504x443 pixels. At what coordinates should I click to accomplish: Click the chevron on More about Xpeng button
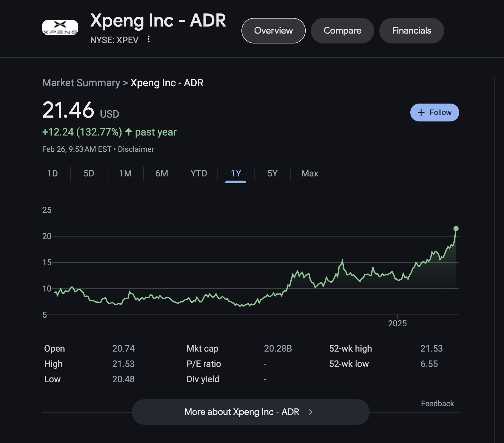click(x=311, y=412)
